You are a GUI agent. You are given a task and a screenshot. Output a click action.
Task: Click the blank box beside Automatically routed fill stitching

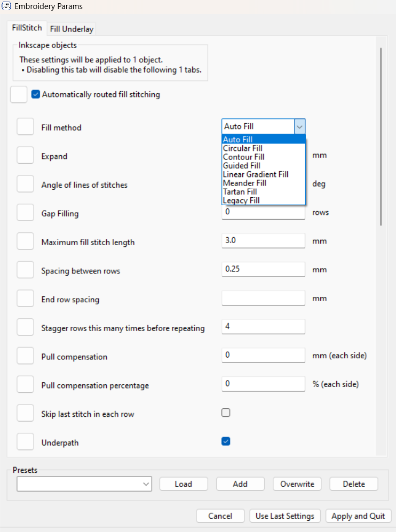19,94
